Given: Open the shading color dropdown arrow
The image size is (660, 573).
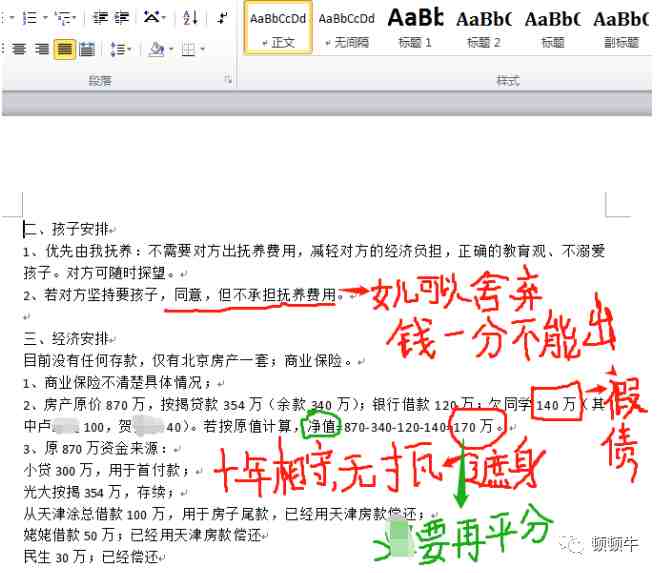Looking at the screenshot, I should pyautogui.click(x=171, y=50).
